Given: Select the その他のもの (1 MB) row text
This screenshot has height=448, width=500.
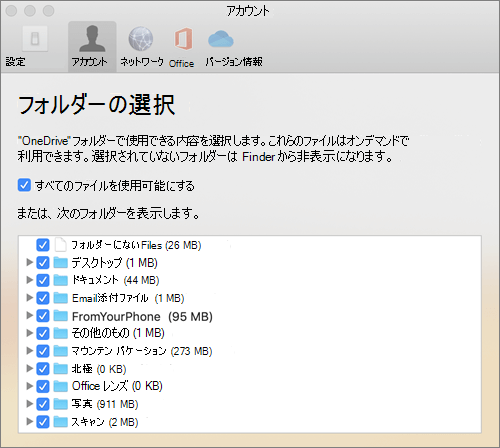Looking at the screenshot, I should pos(118,333).
